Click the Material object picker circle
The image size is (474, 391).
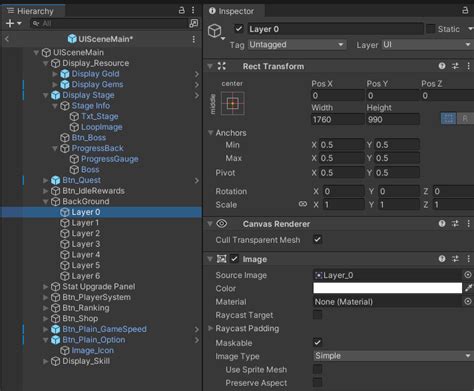pyautogui.click(x=468, y=301)
